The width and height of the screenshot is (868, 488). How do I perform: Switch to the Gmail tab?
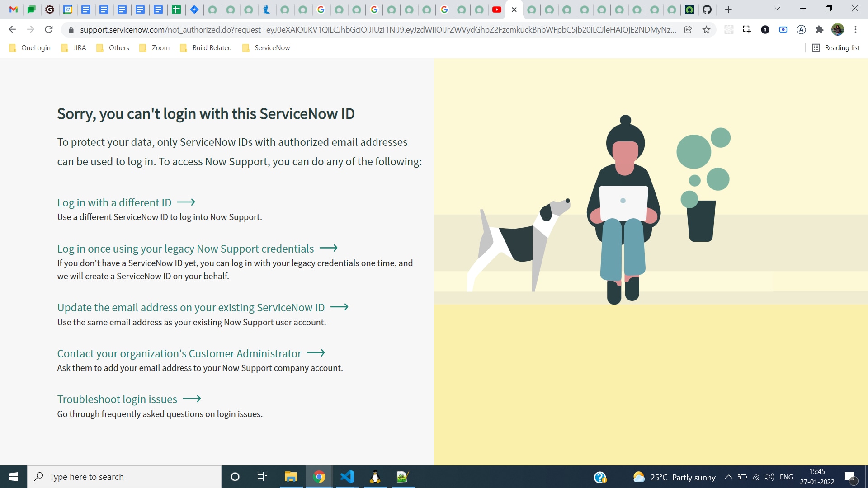[13, 9]
